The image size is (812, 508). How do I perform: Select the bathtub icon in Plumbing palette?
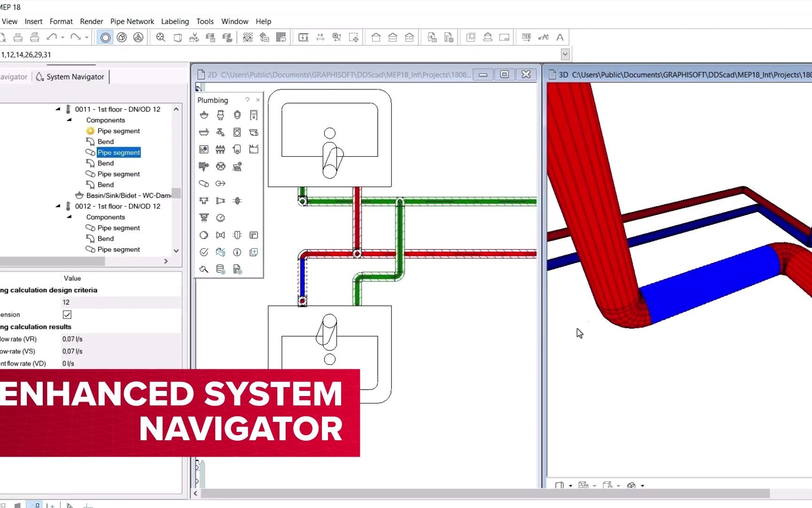pyautogui.click(x=204, y=132)
